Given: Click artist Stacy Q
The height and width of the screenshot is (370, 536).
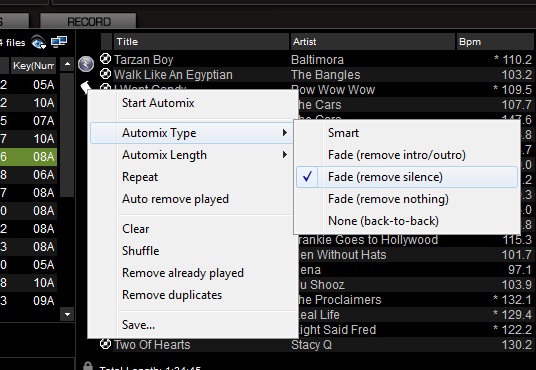Looking at the screenshot, I should [311, 345].
